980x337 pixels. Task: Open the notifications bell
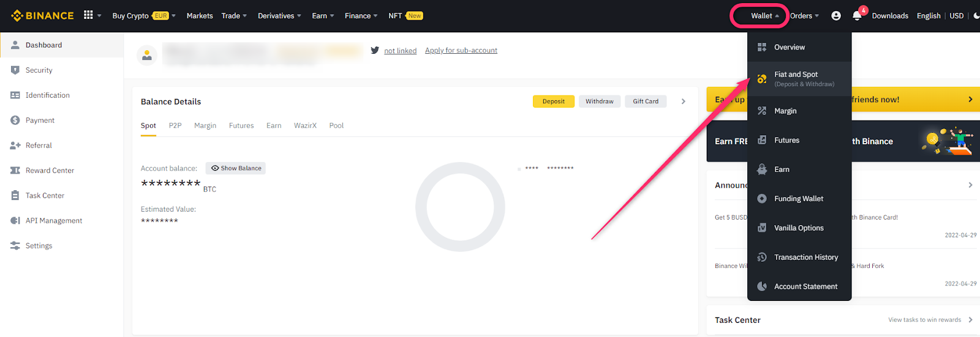[x=857, y=16]
